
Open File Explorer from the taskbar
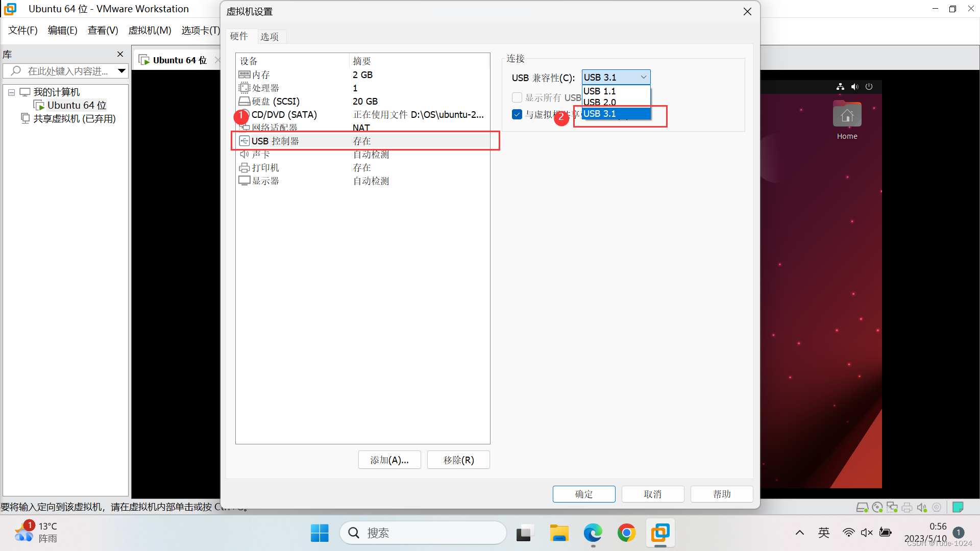(559, 533)
